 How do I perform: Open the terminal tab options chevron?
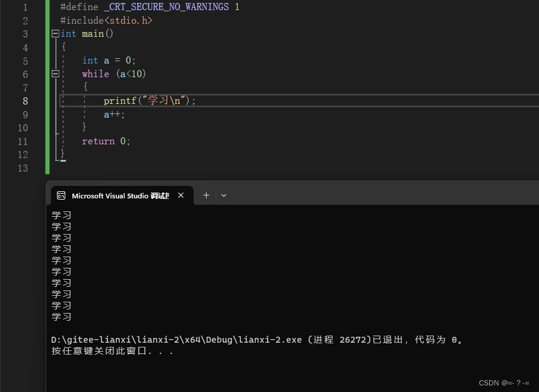(223, 195)
